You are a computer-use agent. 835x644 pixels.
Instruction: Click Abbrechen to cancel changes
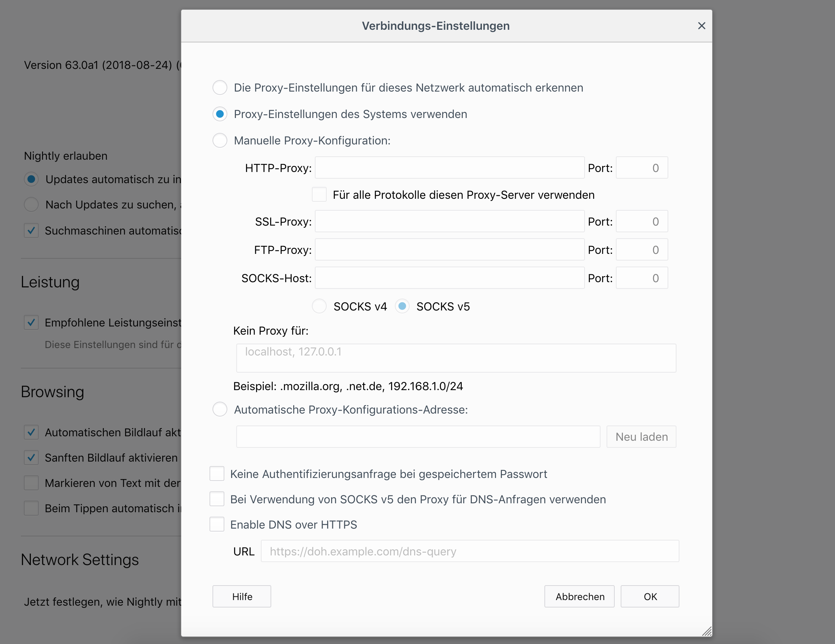[x=579, y=596]
